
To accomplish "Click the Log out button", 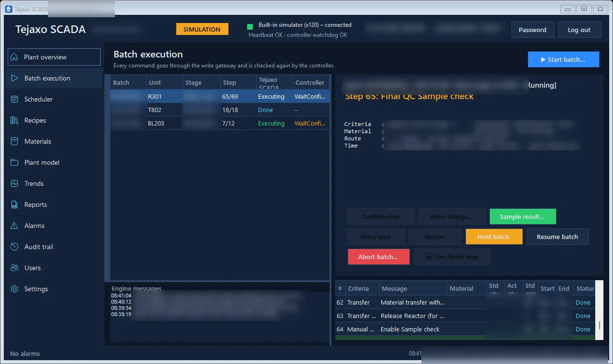I will click(x=579, y=30).
